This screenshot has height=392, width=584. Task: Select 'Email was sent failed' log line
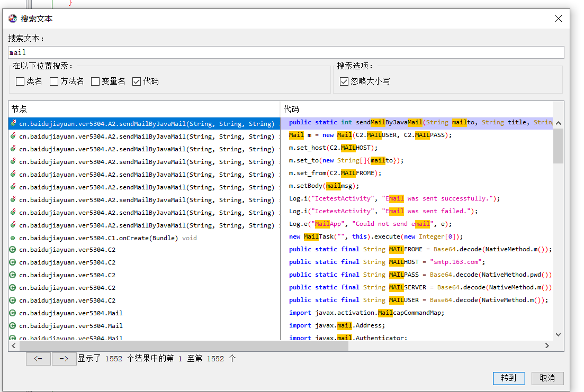383,211
